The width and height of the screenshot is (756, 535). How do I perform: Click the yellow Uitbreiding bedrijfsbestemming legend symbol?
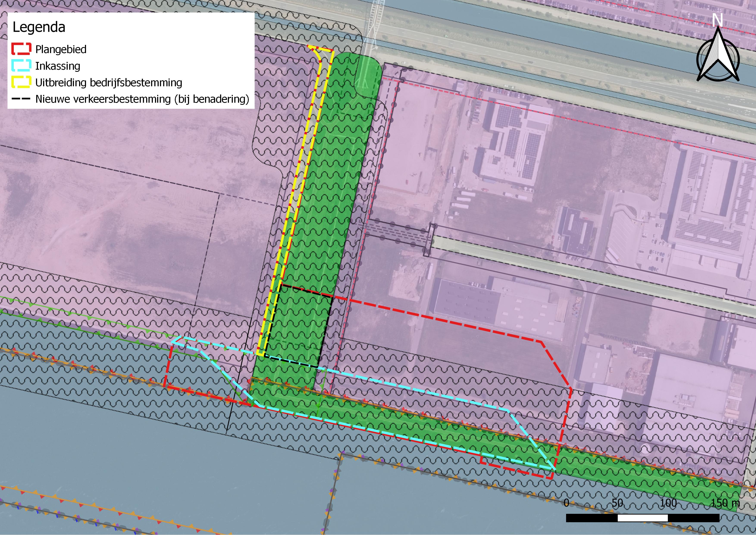(x=21, y=82)
